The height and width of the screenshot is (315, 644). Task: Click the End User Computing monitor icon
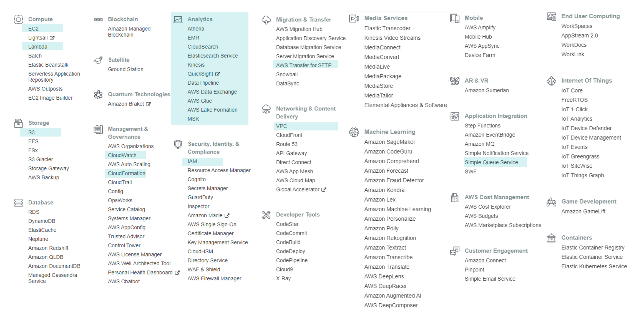(551, 17)
